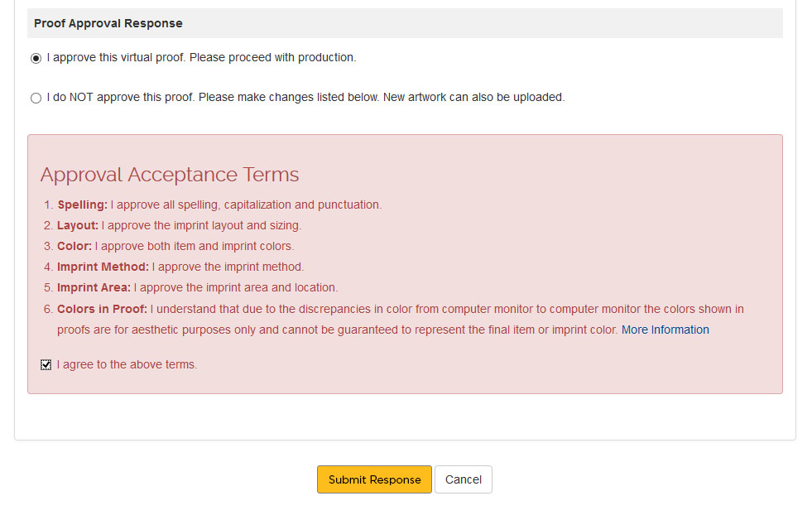This screenshot has height=520, width=812.
Task: Click the bold 'Layout:' term label
Action: click(x=78, y=225)
